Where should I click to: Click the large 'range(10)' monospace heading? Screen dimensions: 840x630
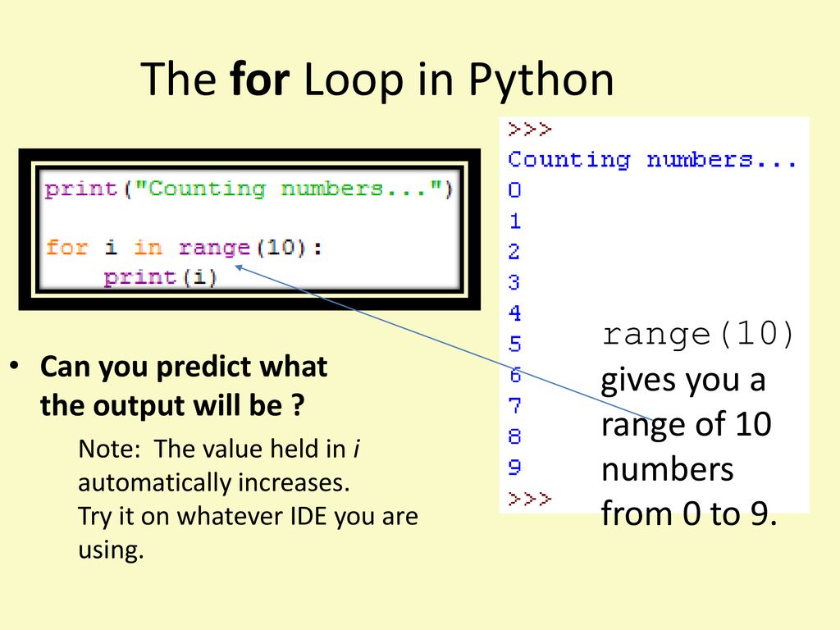tap(697, 335)
